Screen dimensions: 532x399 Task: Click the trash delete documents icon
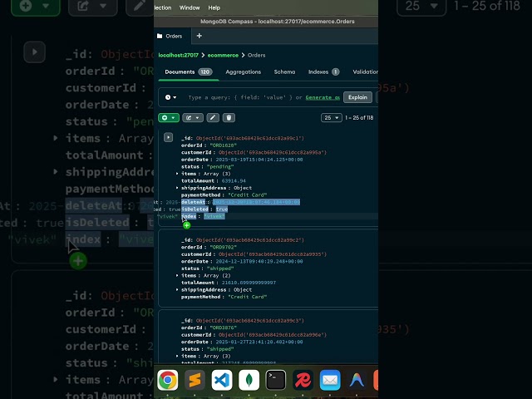229,118
